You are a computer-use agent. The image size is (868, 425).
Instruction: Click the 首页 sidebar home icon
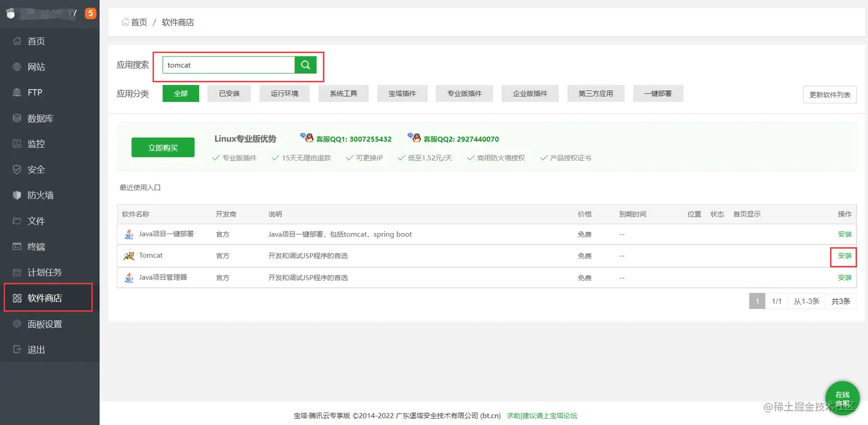[17, 41]
